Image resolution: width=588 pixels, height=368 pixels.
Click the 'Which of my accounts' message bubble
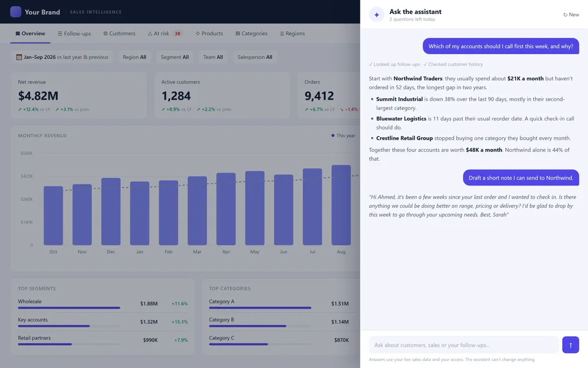[x=500, y=46]
